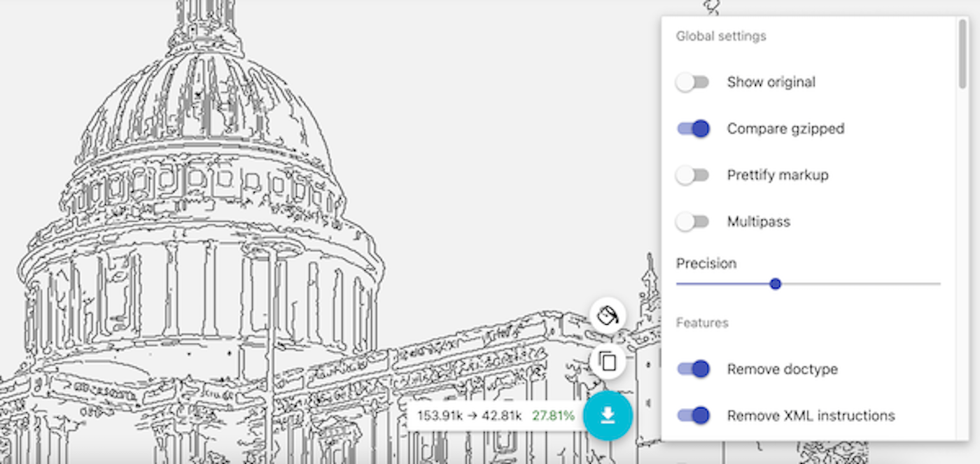
Task: Click the Features section heading
Action: [702, 323]
